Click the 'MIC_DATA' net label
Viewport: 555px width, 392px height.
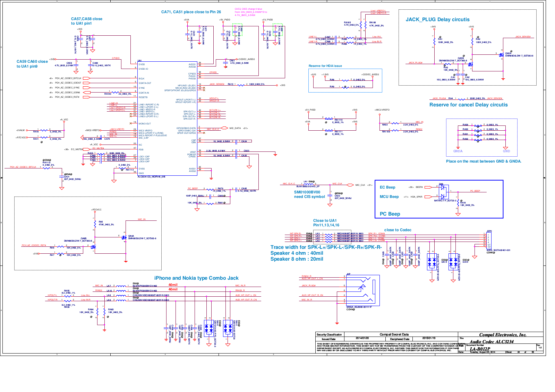coord(235,128)
